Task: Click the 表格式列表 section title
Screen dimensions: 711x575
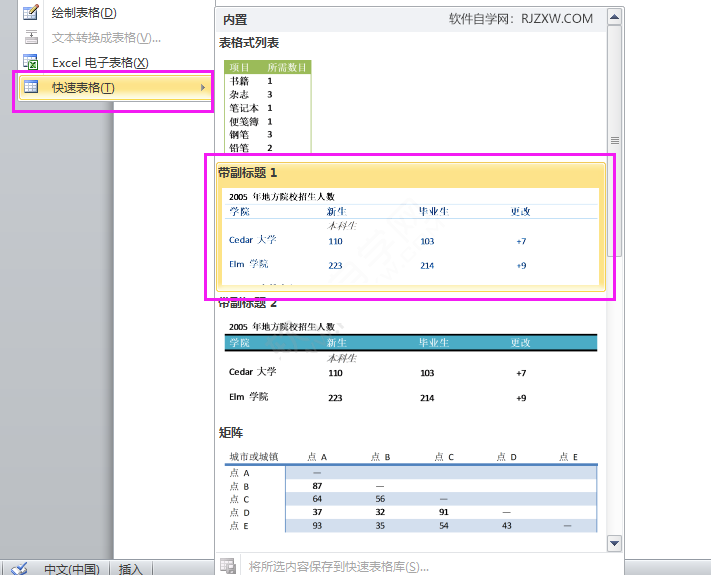Action: [249, 43]
